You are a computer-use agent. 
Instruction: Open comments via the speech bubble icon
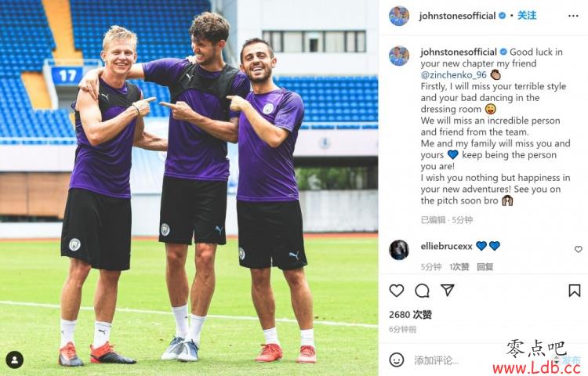[x=422, y=291]
